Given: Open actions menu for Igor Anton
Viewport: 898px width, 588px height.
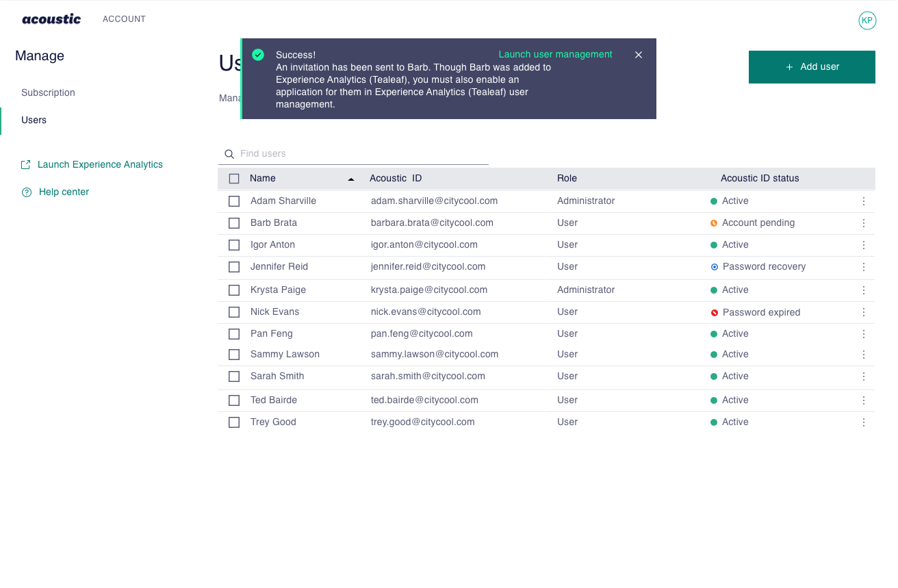Looking at the screenshot, I should (864, 245).
